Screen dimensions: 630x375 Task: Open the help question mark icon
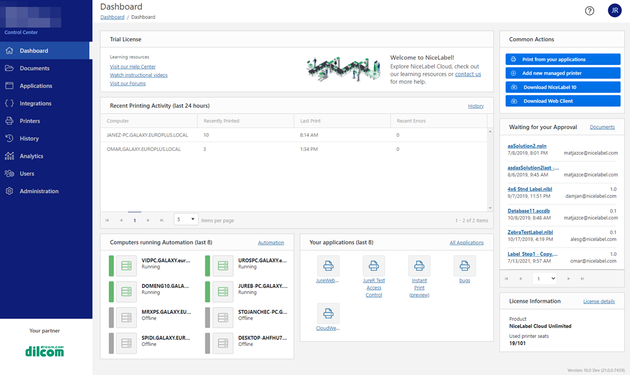click(589, 11)
